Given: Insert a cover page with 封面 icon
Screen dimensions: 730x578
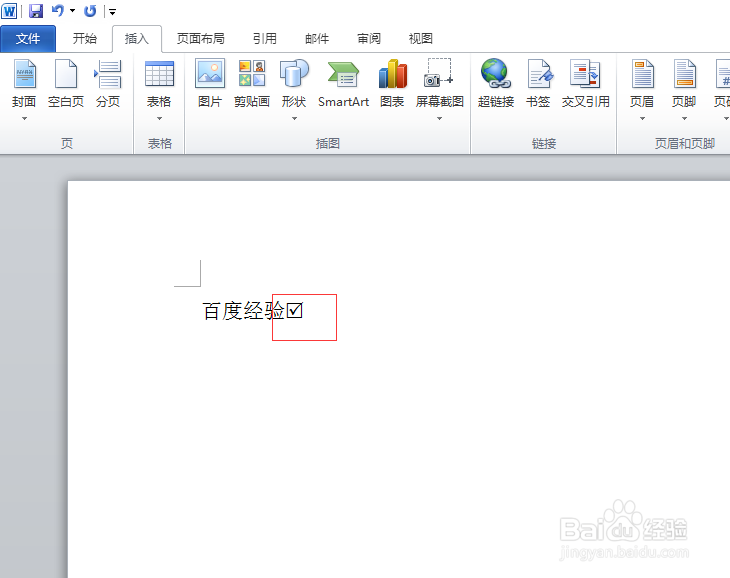Looking at the screenshot, I should 24,74.
